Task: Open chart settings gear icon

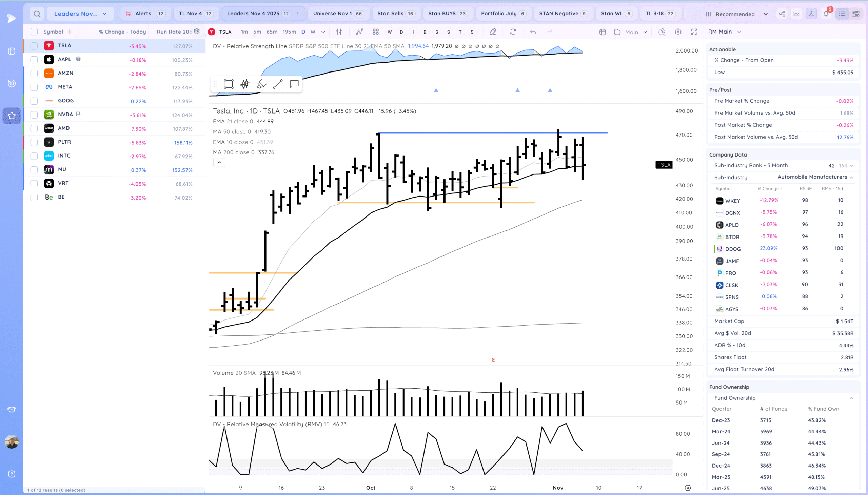Action: point(678,32)
